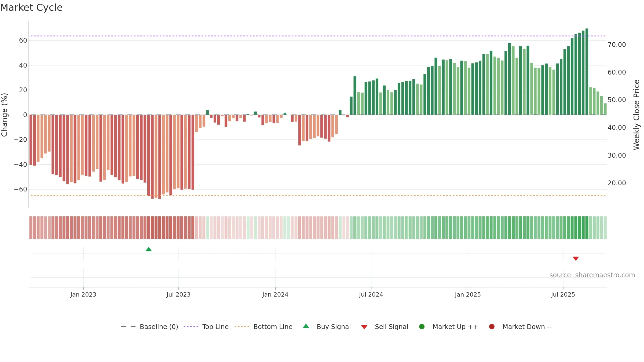Toggle the Market Up ++ legend entry
This screenshot has width=644, height=362.
coord(449,327)
